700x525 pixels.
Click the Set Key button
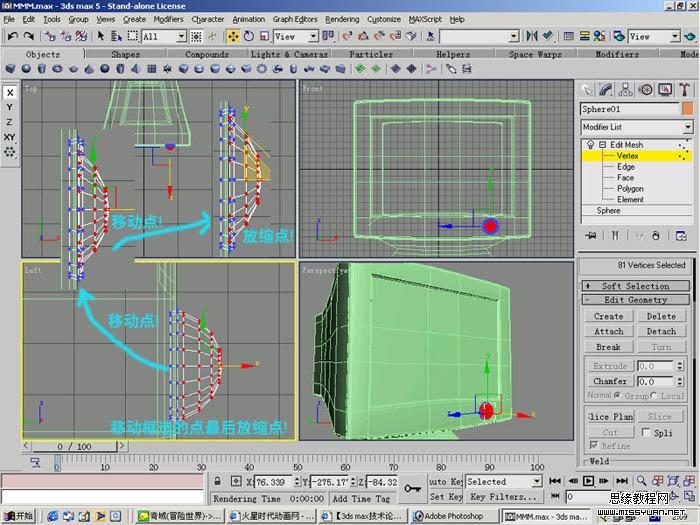tap(446, 496)
